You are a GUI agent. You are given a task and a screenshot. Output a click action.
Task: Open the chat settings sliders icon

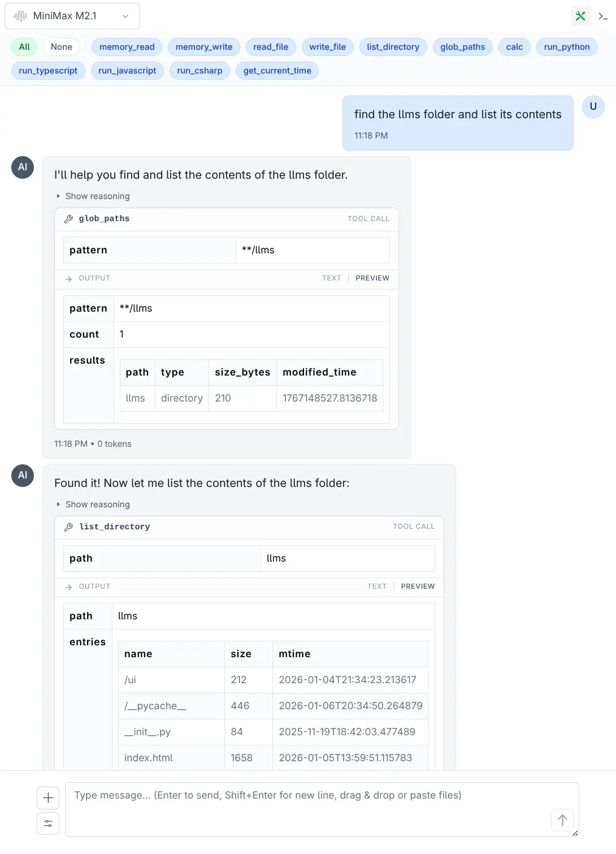coord(48,823)
